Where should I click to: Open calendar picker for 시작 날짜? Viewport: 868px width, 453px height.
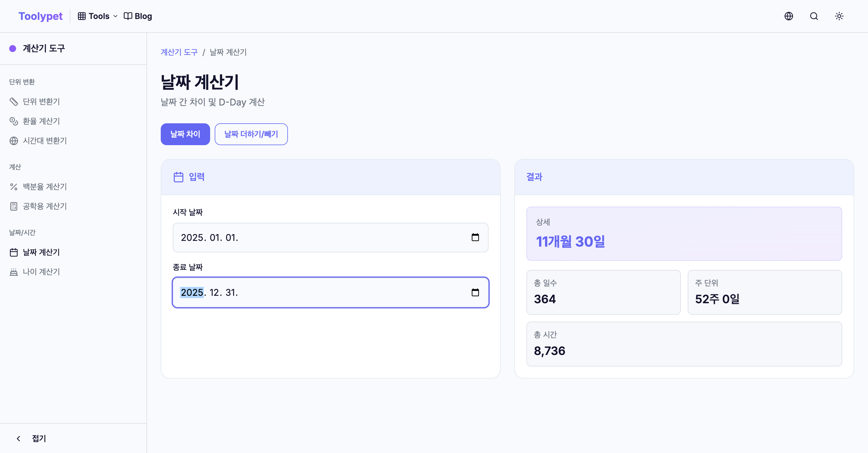(475, 237)
